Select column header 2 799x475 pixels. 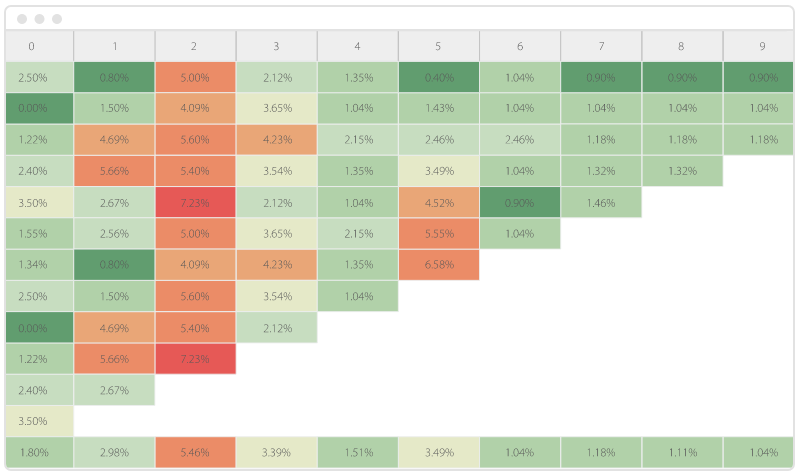click(x=195, y=46)
